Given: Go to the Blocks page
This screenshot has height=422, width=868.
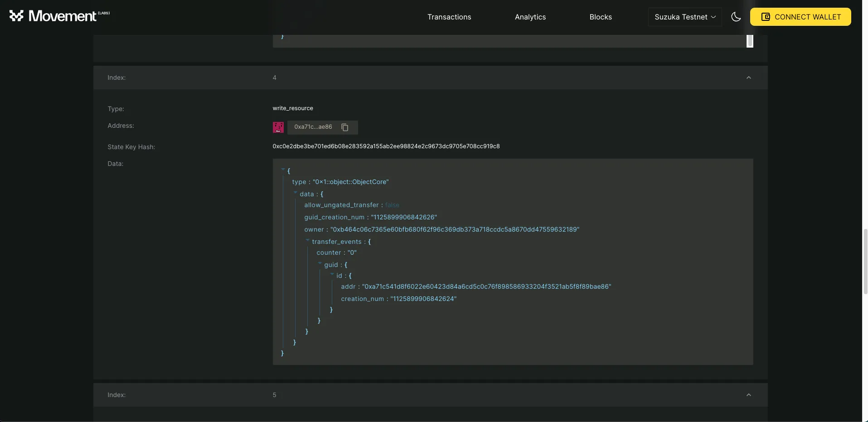Looking at the screenshot, I should (601, 17).
